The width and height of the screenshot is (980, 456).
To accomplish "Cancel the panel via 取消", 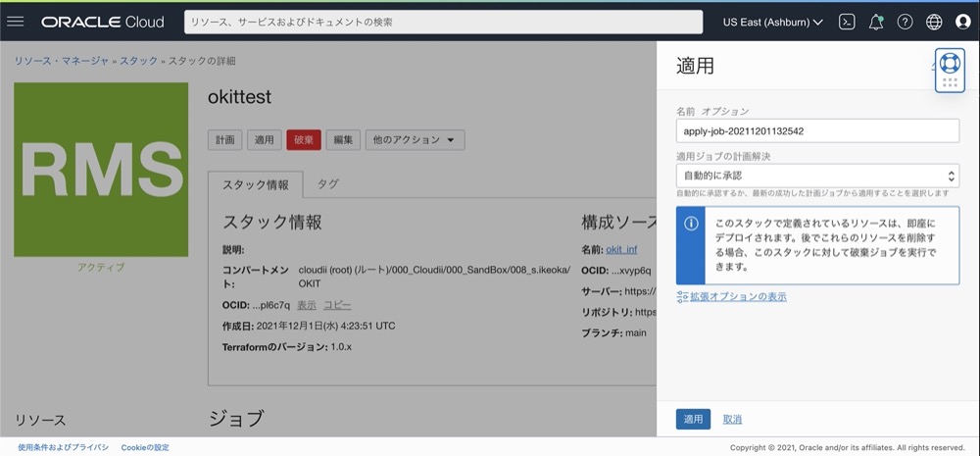I will click(x=732, y=419).
